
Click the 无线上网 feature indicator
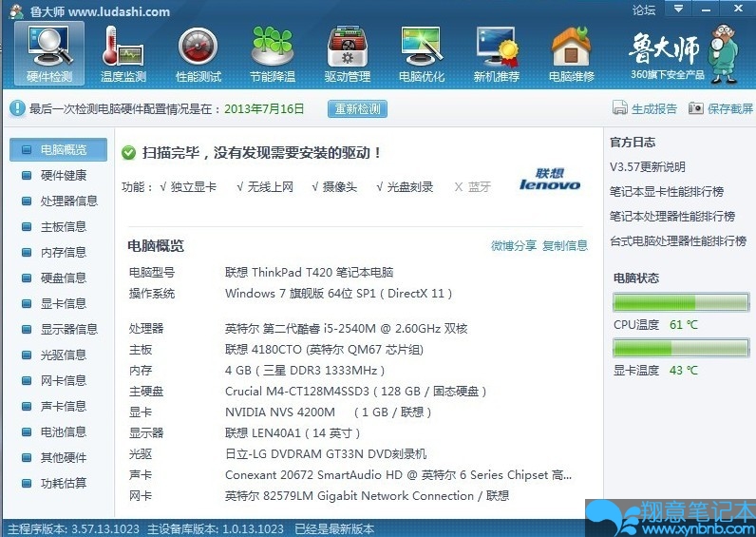click(x=265, y=186)
